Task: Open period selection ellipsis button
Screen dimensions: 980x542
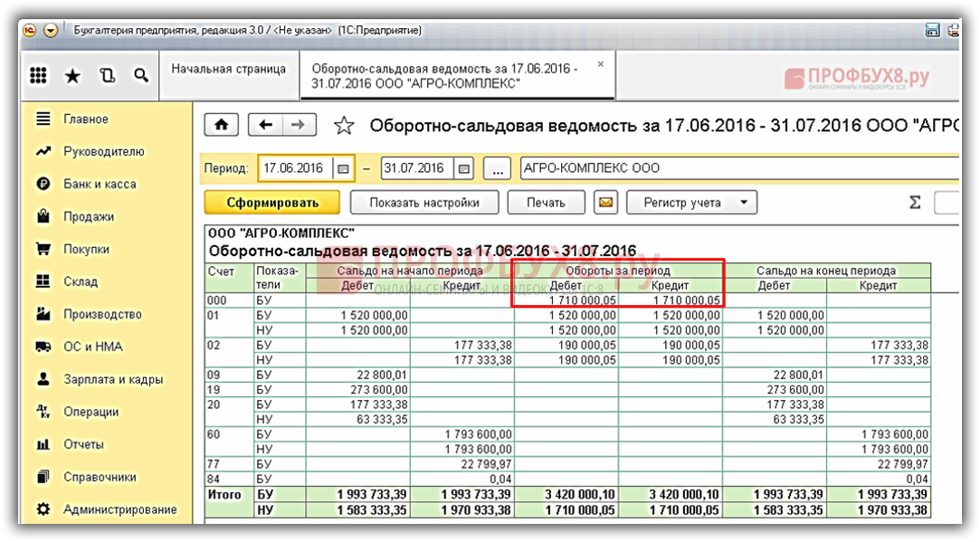Action: pyautogui.click(x=497, y=168)
